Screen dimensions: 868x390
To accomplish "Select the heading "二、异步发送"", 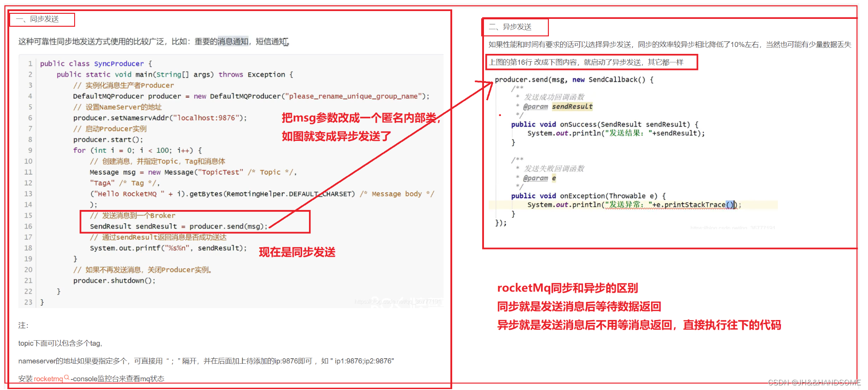I will [510, 27].
